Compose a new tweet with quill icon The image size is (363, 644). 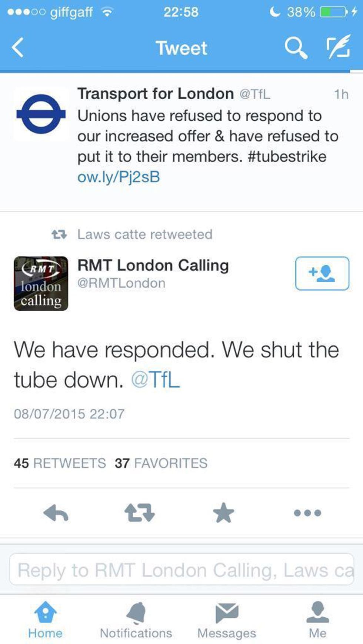(x=338, y=47)
